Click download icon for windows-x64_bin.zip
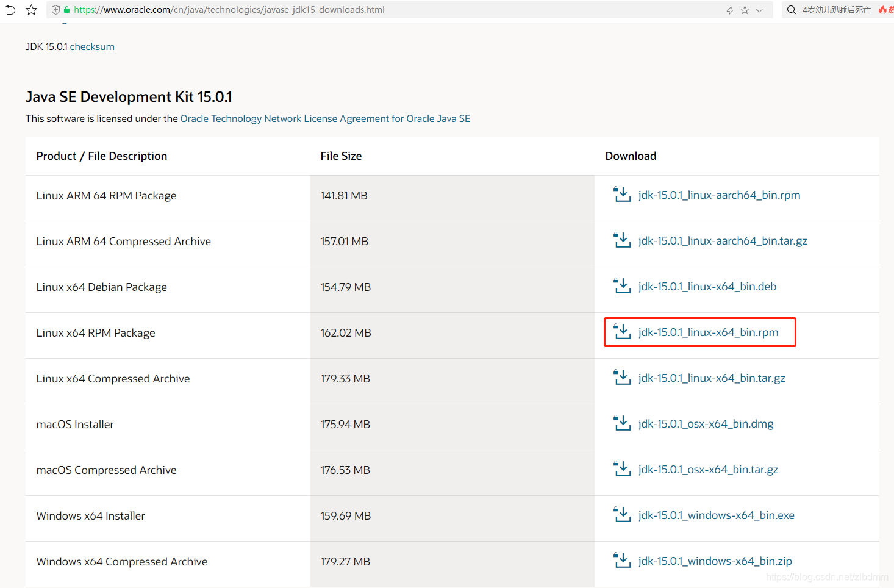 click(622, 561)
